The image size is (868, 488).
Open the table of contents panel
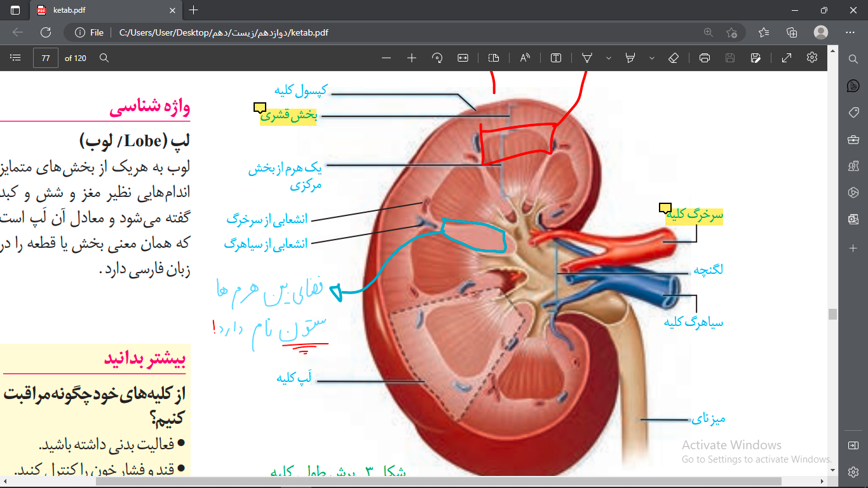(16, 58)
